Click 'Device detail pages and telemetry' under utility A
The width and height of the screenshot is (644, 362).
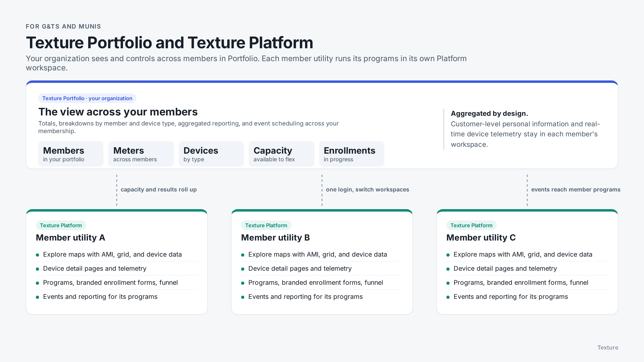[x=117, y=268]
